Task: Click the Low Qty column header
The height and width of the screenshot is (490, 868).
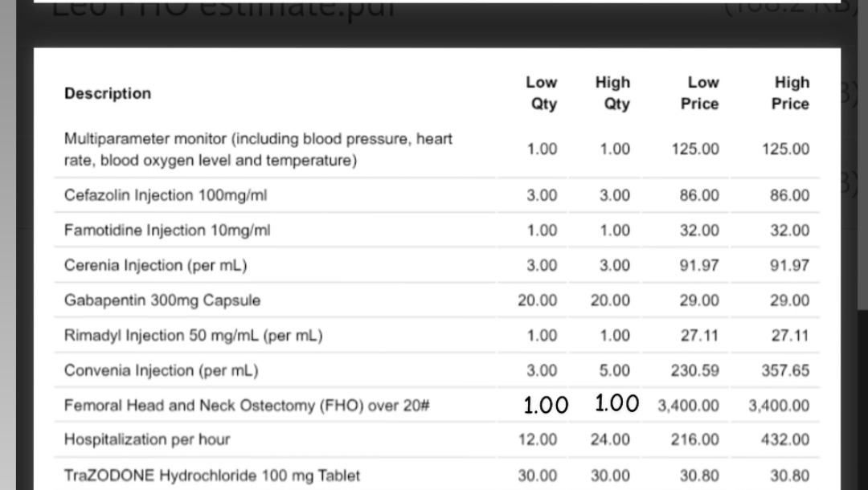Action: [542, 93]
